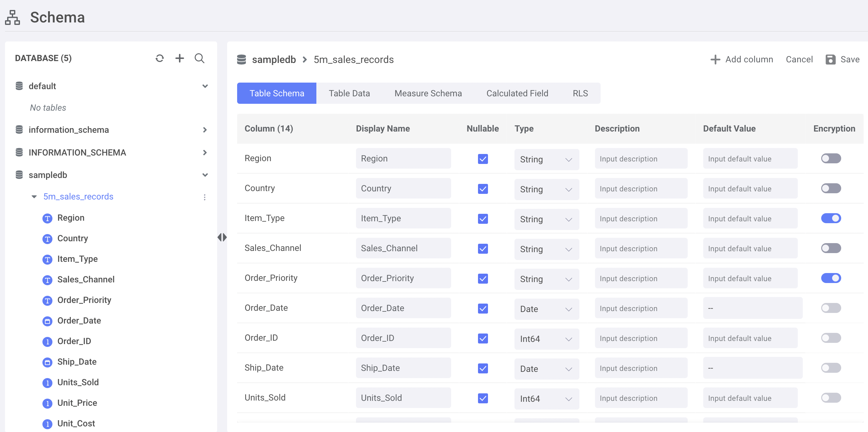Expand the information_schema database chevron
This screenshot has height=432, width=868.
pos(205,130)
